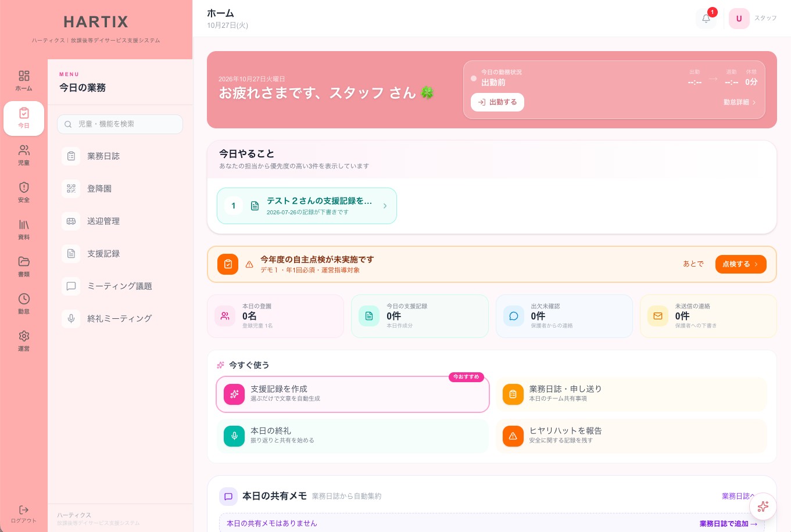
Task: Click the 業務日誌で追加 link
Action: (728, 524)
